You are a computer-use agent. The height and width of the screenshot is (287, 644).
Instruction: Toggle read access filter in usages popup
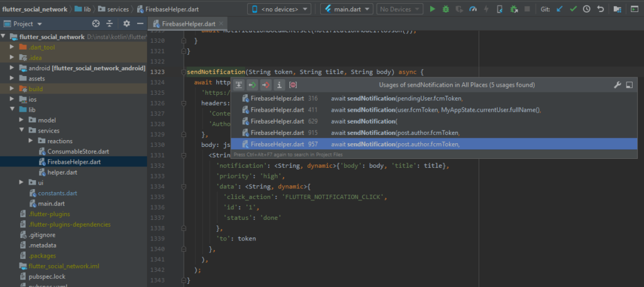pos(252,85)
